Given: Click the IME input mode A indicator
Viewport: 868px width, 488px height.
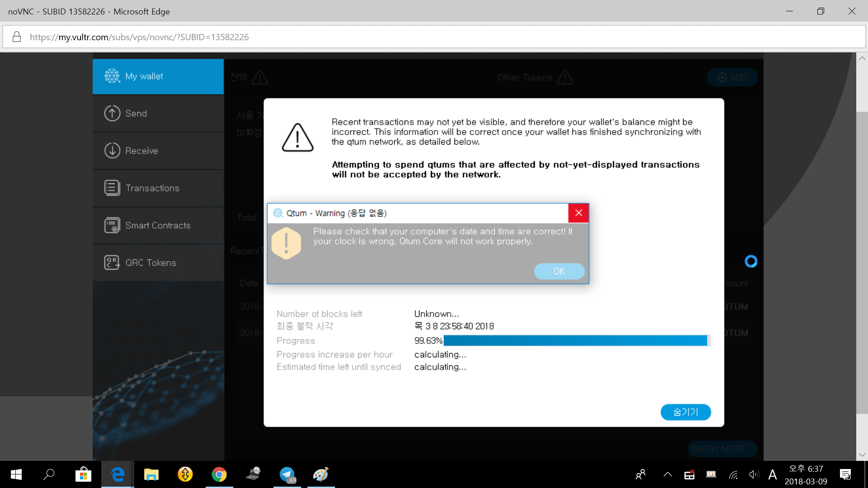Looking at the screenshot, I should [773, 474].
